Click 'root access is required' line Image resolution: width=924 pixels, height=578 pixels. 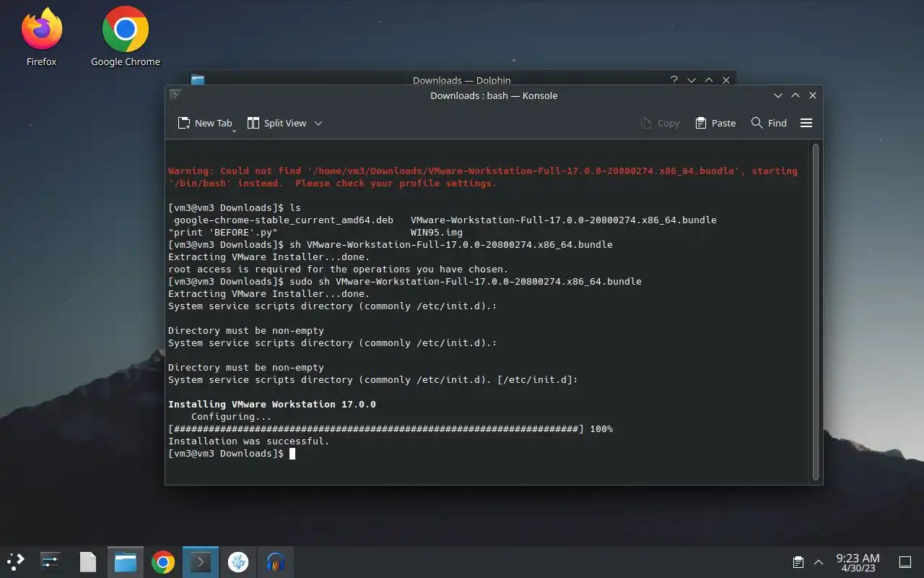[339, 269]
